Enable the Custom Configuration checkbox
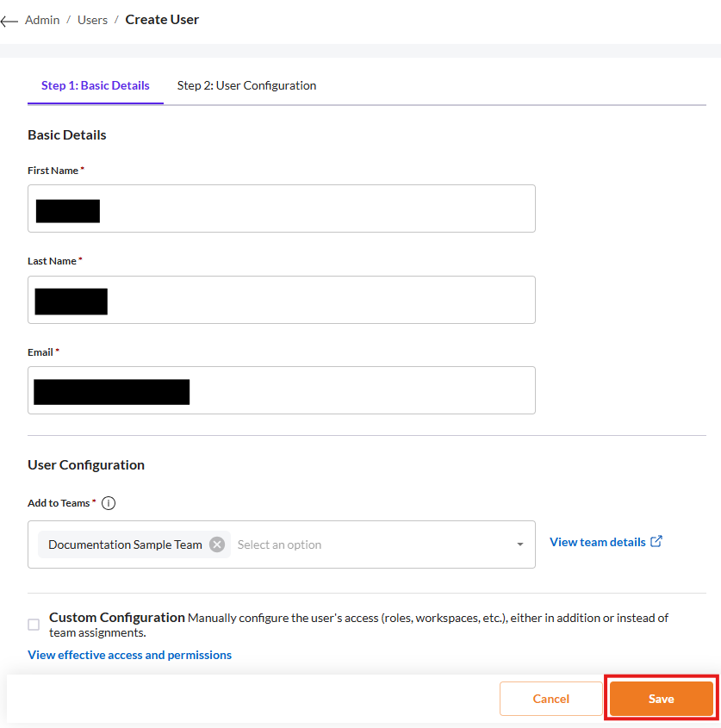This screenshot has height=728, width=721. coord(34,625)
